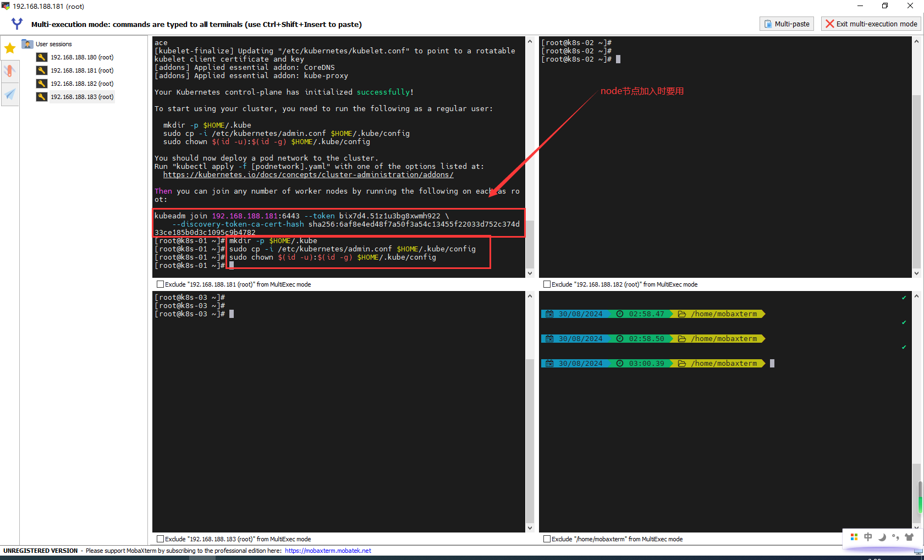Open the Macros paper-plane sidebar tab
924x560 pixels.
click(10, 95)
